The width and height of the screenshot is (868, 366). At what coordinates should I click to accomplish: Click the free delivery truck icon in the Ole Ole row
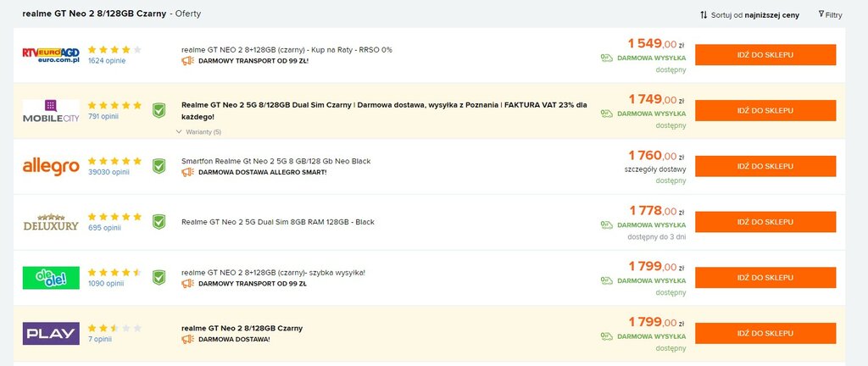pos(607,280)
